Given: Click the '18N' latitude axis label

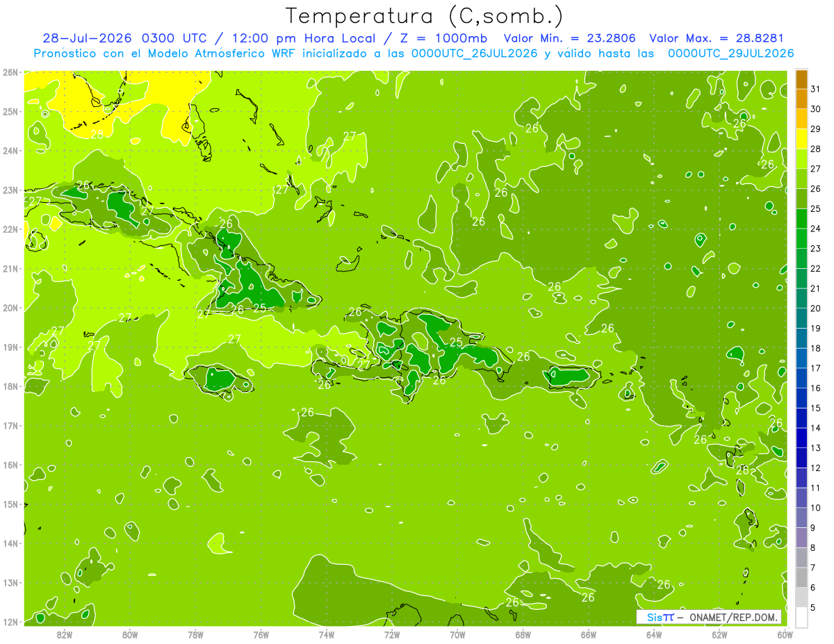Looking at the screenshot, I should point(10,386).
